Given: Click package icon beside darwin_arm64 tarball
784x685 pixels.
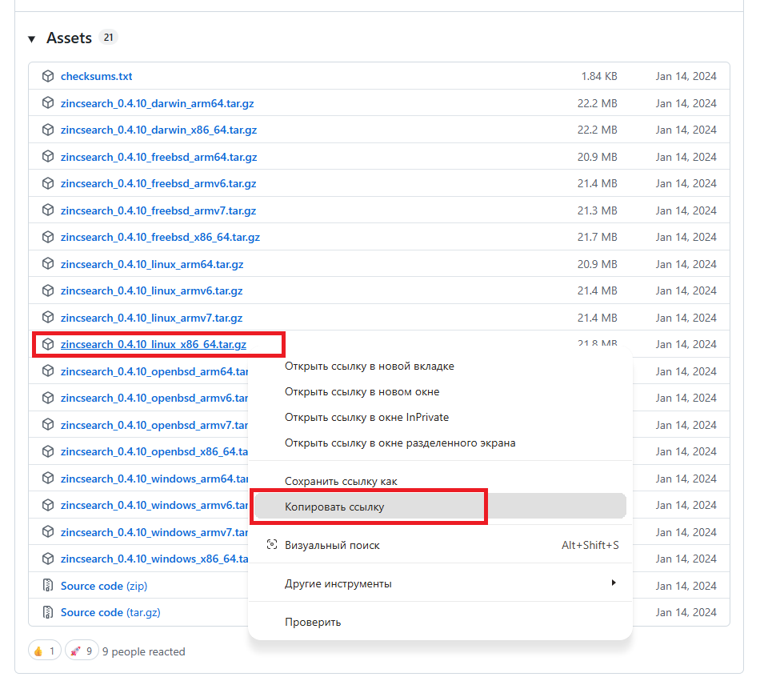Looking at the screenshot, I should [48, 103].
